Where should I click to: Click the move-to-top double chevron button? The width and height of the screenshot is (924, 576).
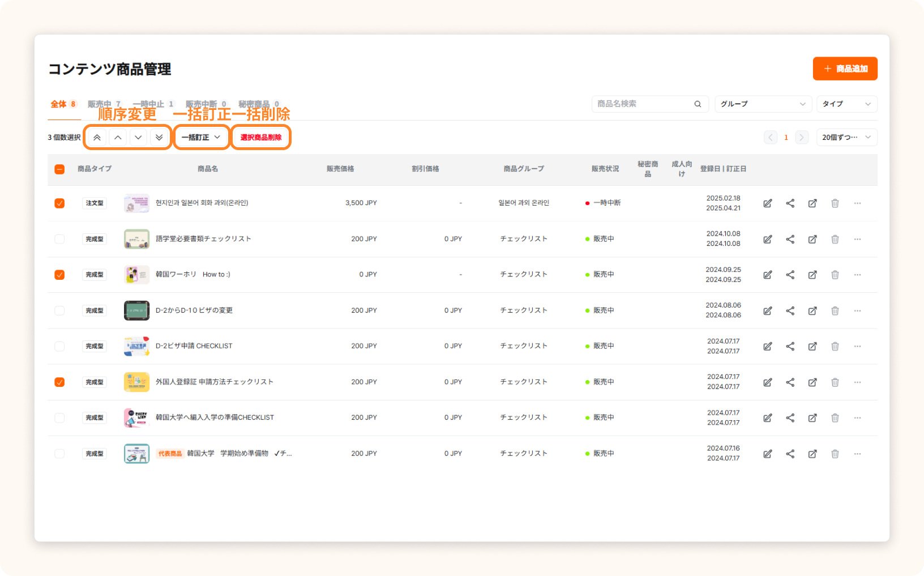(97, 138)
